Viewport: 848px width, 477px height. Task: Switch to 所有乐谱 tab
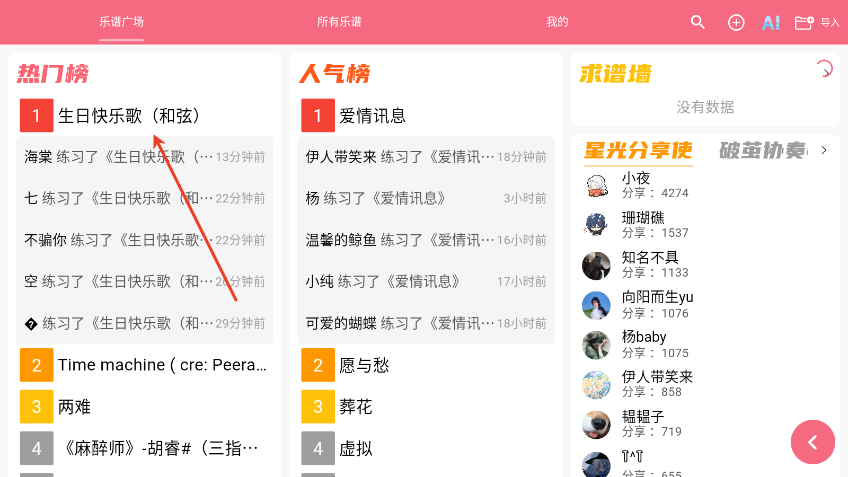coord(339,22)
